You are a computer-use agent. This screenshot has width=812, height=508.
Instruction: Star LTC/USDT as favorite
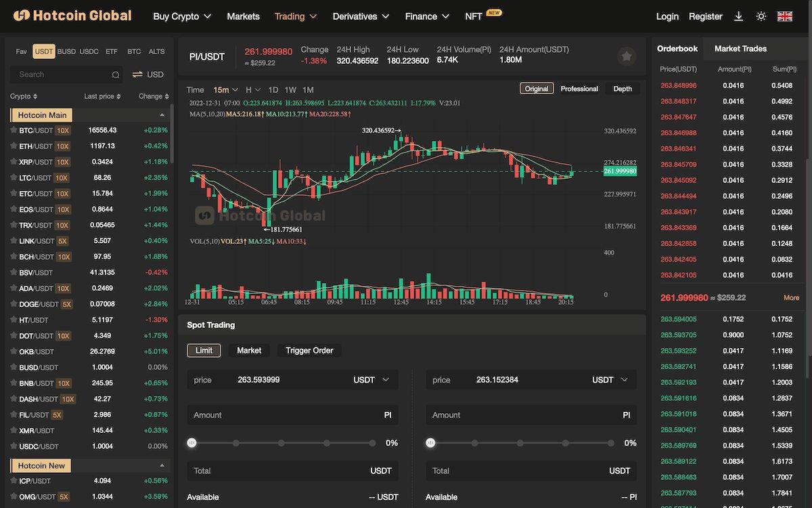coord(13,177)
